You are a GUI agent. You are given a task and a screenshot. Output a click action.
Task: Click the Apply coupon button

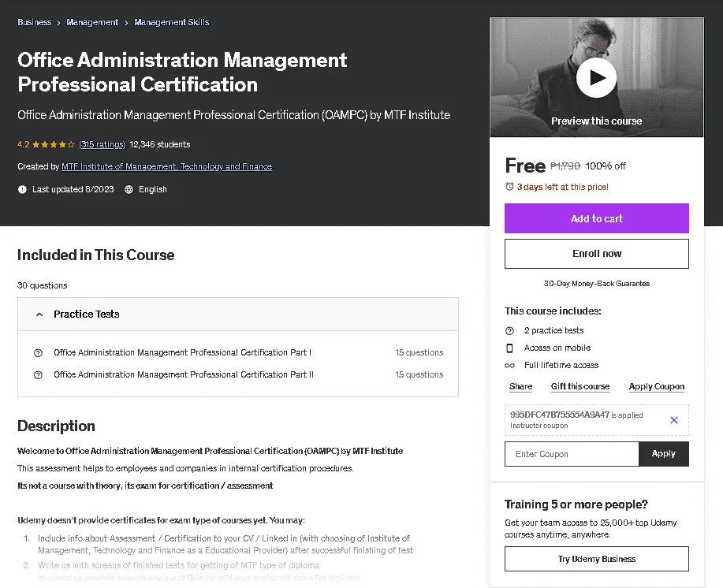coord(664,454)
